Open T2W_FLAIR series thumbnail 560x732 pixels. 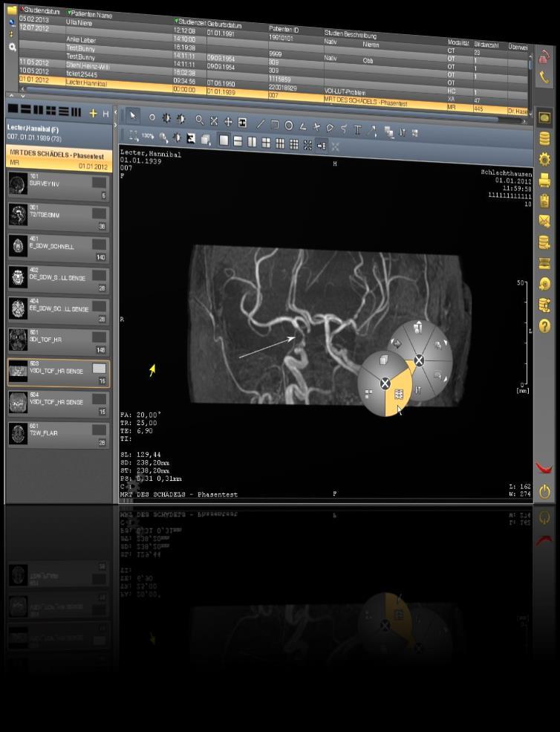point(58,434)
